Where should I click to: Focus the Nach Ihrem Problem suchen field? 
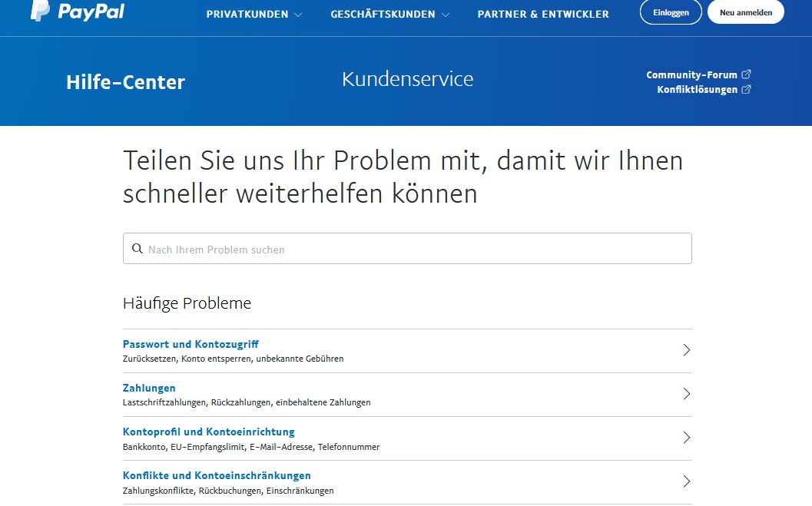click(x=407, y=248)
